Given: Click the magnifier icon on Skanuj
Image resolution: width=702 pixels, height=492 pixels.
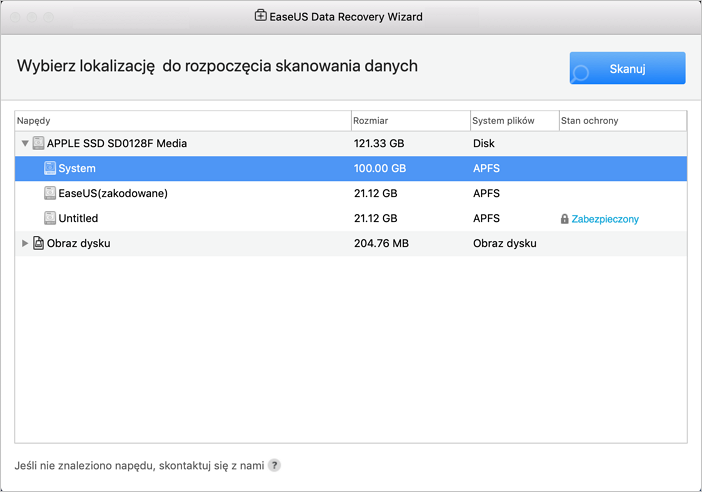Looking at the screenshot, I should point(581,73).
